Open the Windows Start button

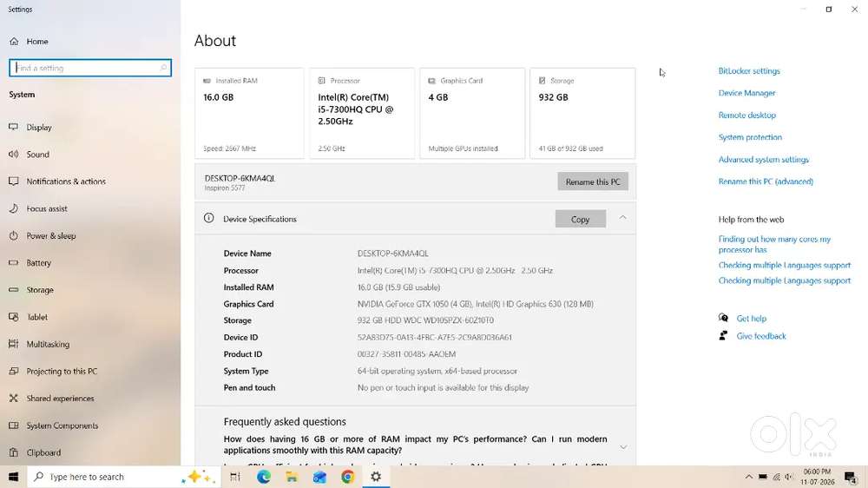(13, 477)
